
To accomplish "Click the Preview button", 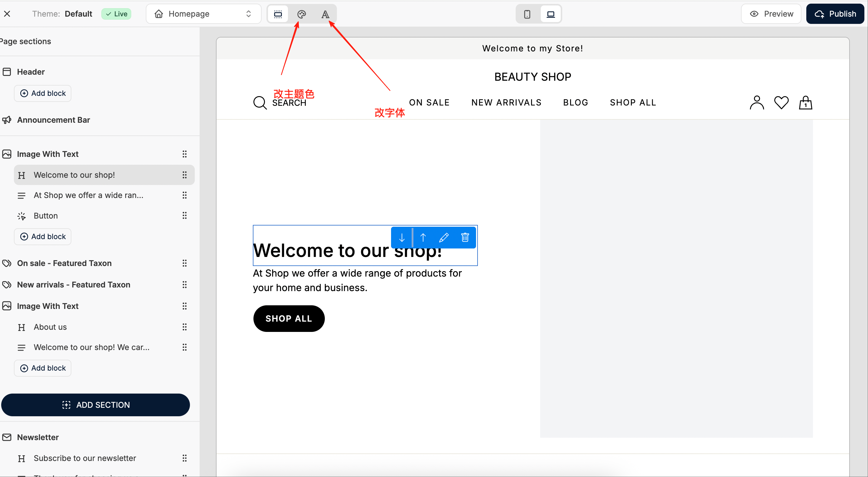I will [771, 14].
